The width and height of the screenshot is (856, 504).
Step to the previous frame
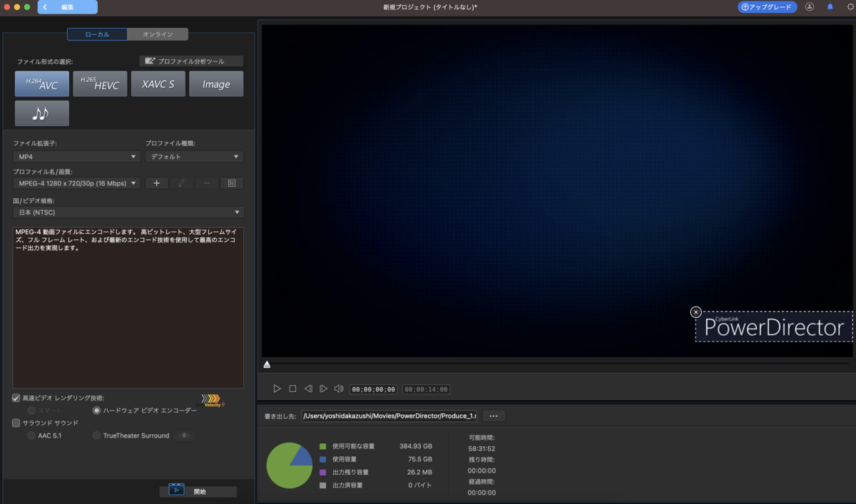coord(308,389)
